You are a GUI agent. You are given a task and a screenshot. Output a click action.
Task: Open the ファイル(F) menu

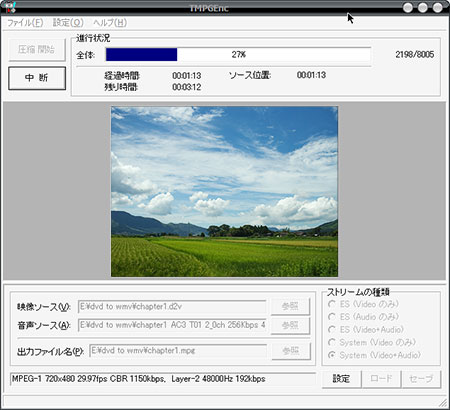[25, 23]
